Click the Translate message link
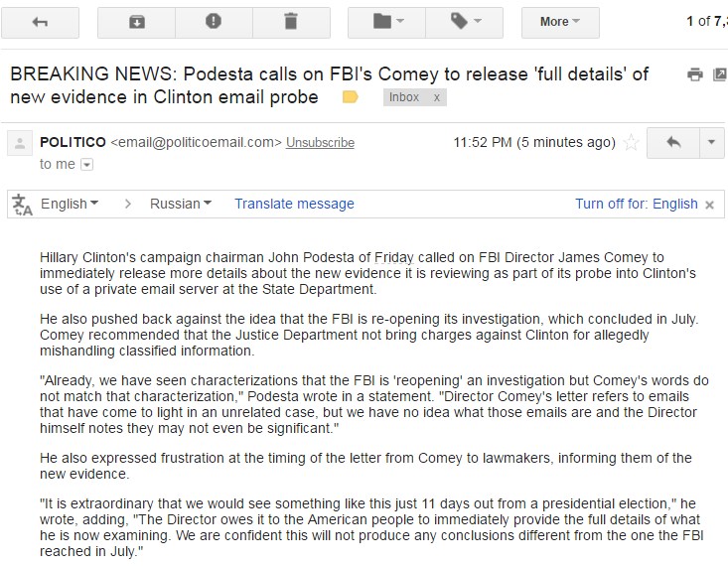Screen dimensions: 728x567 tap(294, 204)
